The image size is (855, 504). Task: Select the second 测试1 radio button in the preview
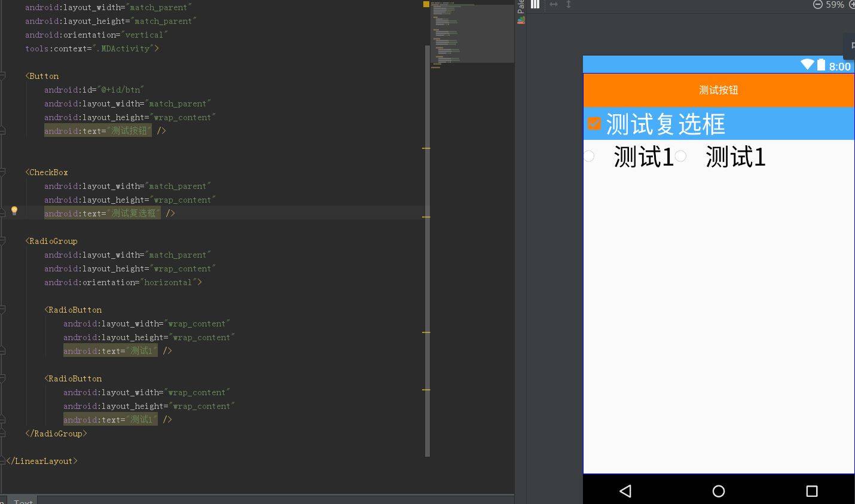click(x=680, y=156)
